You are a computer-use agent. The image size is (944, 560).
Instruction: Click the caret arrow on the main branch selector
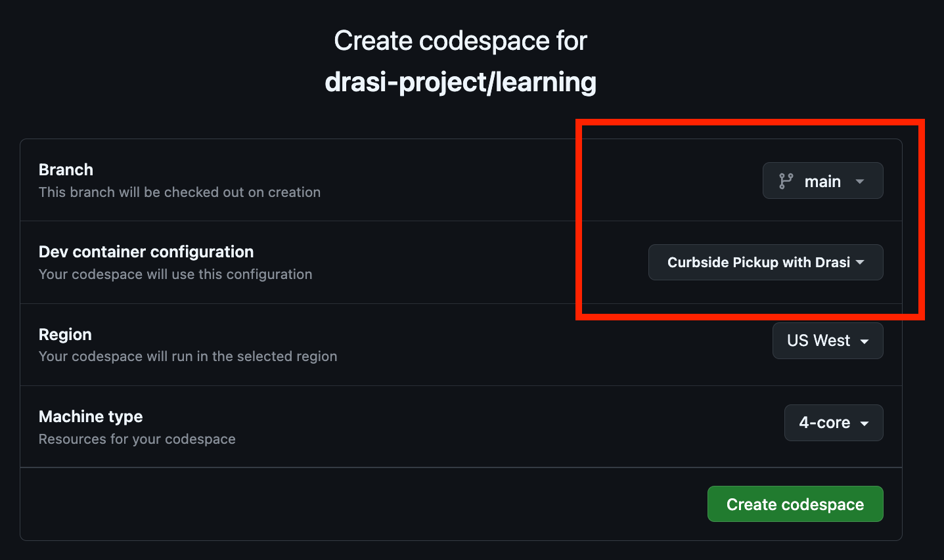(861, 181)
